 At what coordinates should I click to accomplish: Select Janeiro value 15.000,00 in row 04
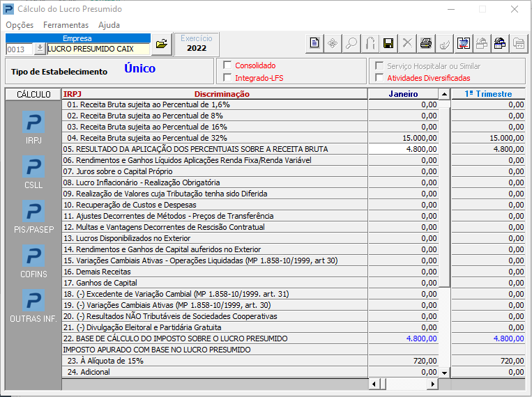(404, 138)
